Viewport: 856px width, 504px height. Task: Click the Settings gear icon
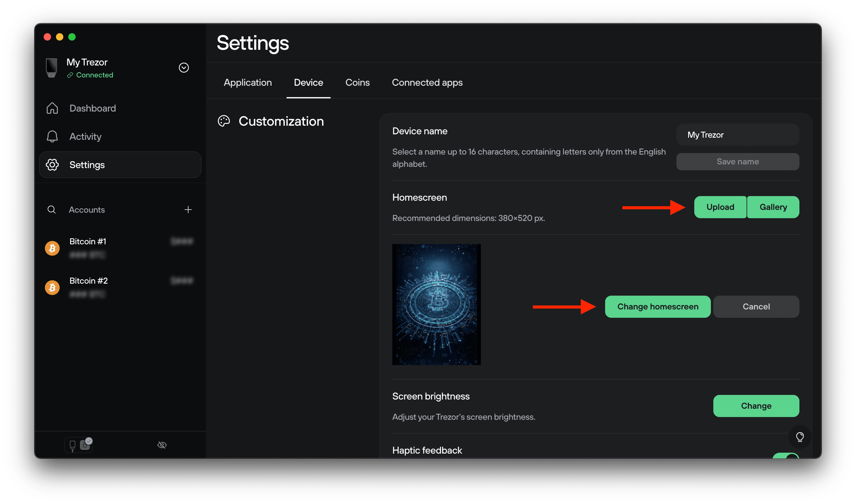point(52,165)
